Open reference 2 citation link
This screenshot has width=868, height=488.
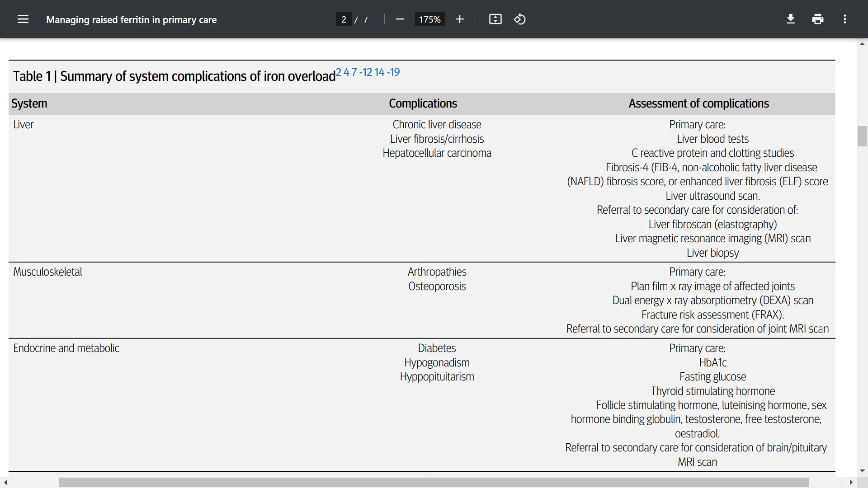click(339, 72)
